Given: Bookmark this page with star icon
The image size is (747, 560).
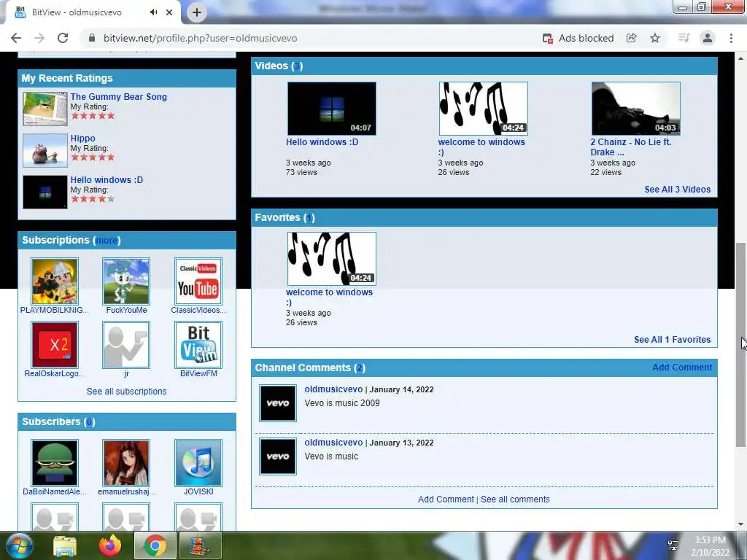Looking at the screenshot, I should pyautogui.click(x=655, y=38).
